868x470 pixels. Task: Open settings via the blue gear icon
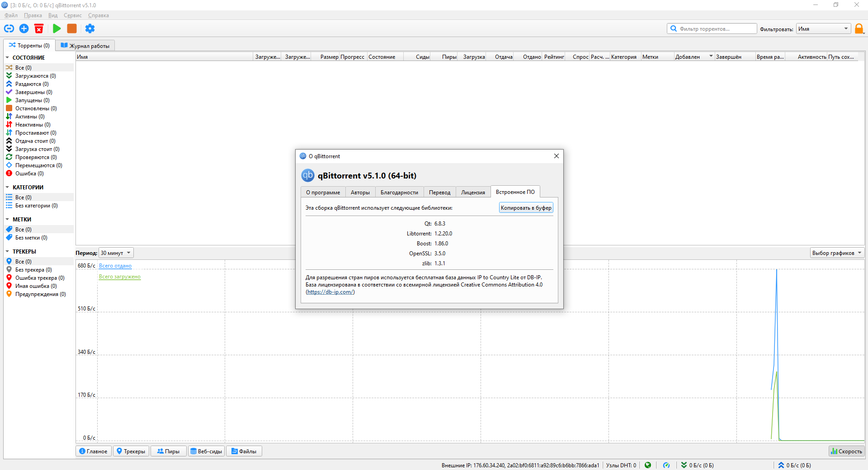(90, 28)
